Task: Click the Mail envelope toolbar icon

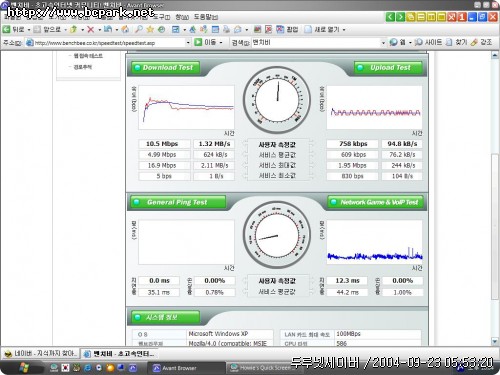Action: tap(238, 30)
